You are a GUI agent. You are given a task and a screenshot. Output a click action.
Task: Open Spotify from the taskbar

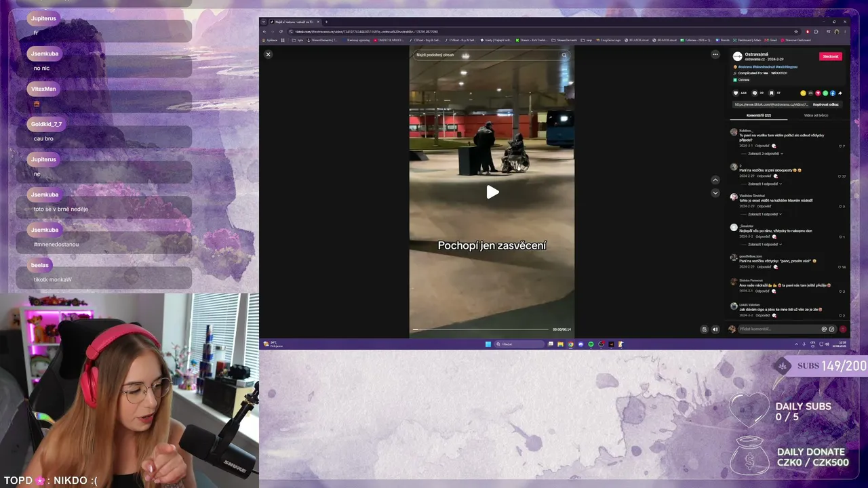pos(591,344)
